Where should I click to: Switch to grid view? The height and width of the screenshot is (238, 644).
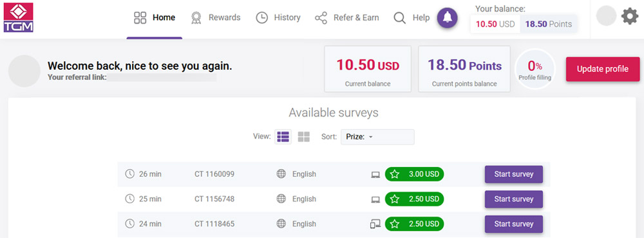pos(303,137)
